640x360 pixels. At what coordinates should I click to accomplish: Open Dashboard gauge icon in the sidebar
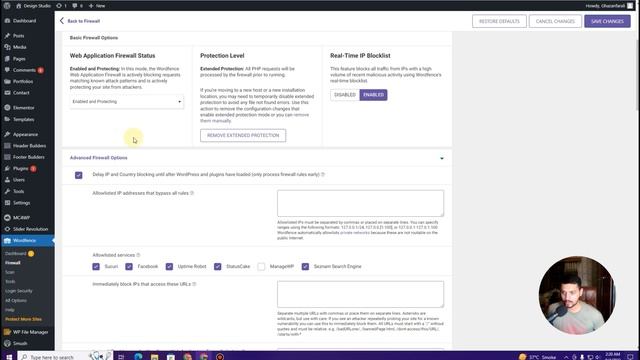pos(7,20)
